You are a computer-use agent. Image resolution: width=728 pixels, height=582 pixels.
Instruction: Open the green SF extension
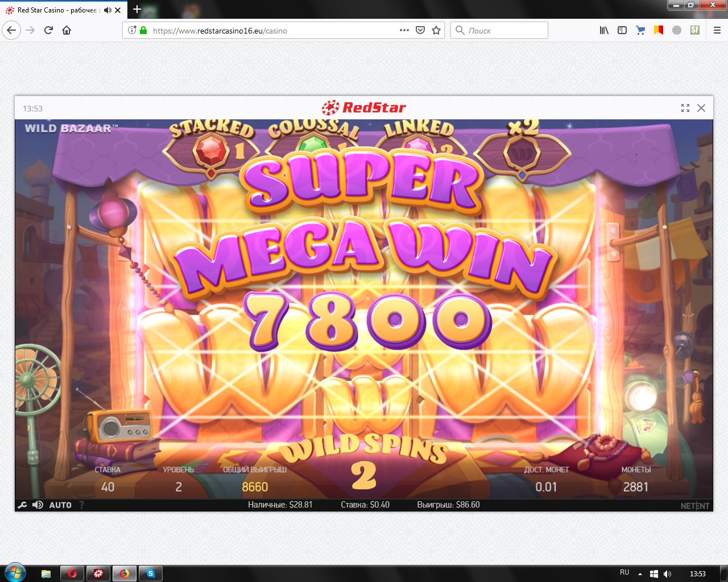click(x=695, y=30)
